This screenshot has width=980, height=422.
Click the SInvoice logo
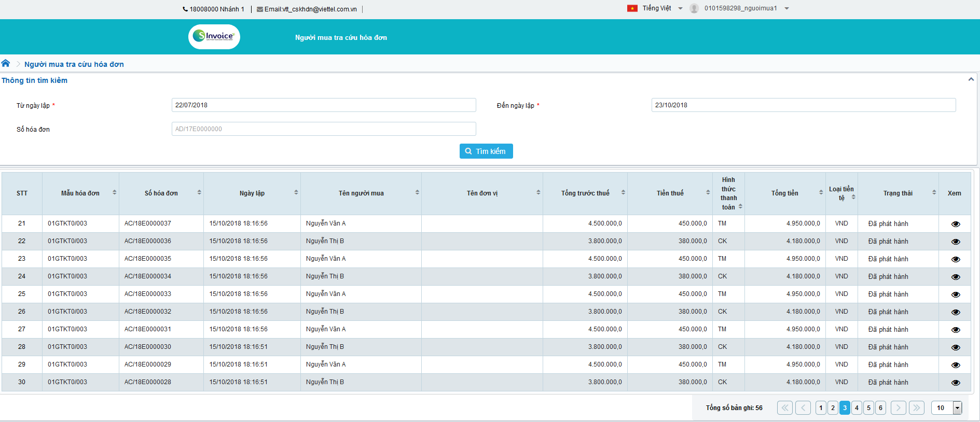pos(214,37)
